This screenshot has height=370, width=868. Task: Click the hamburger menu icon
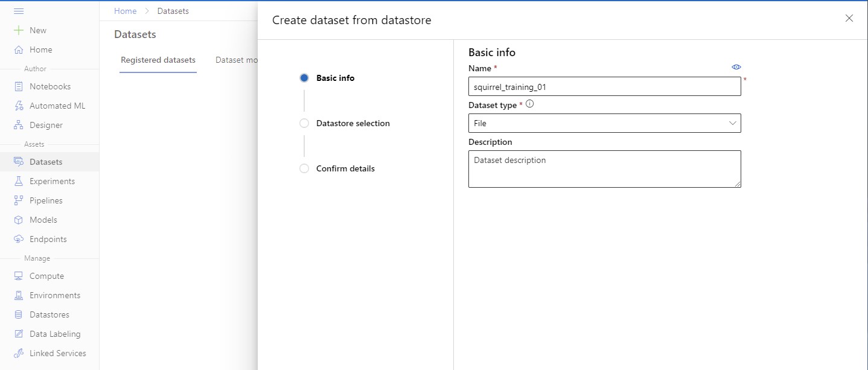click(x=19, y=11)
